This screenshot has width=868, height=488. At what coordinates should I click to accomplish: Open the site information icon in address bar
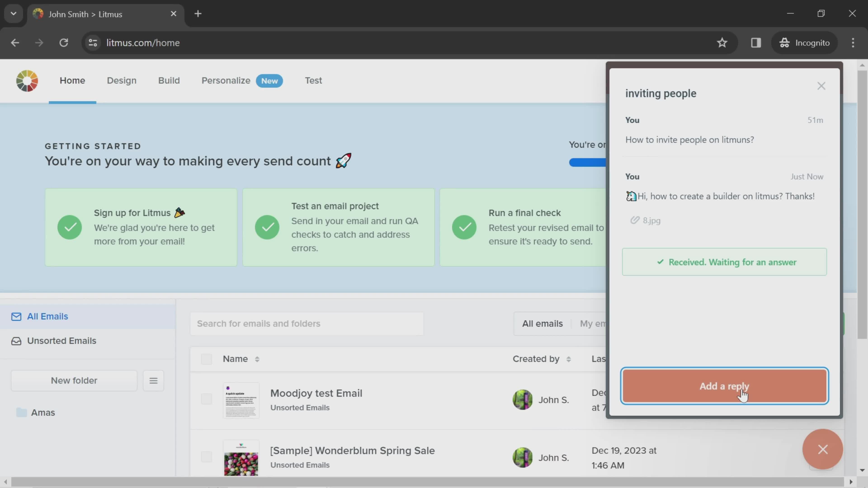click(93, 43)
